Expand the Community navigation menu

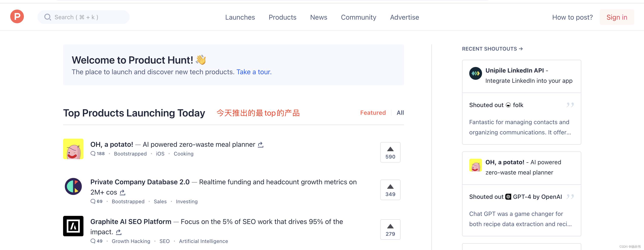pos(358,17)
